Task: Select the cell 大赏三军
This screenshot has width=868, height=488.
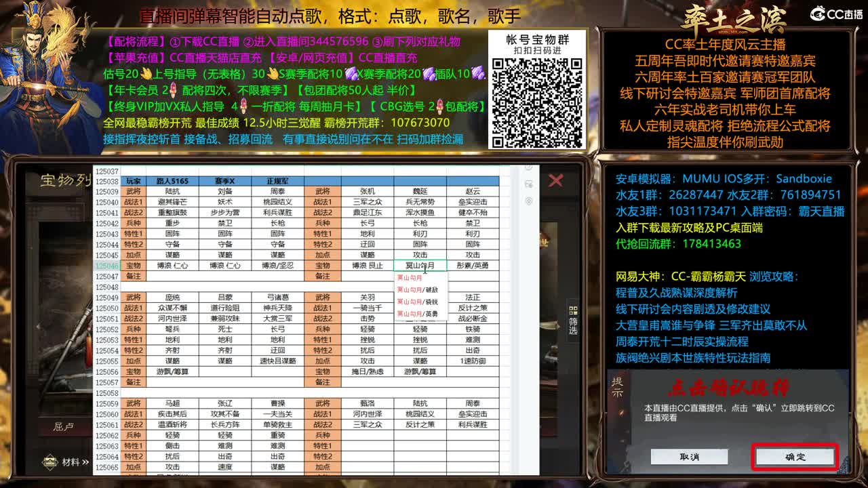Action: click(277, 319)
